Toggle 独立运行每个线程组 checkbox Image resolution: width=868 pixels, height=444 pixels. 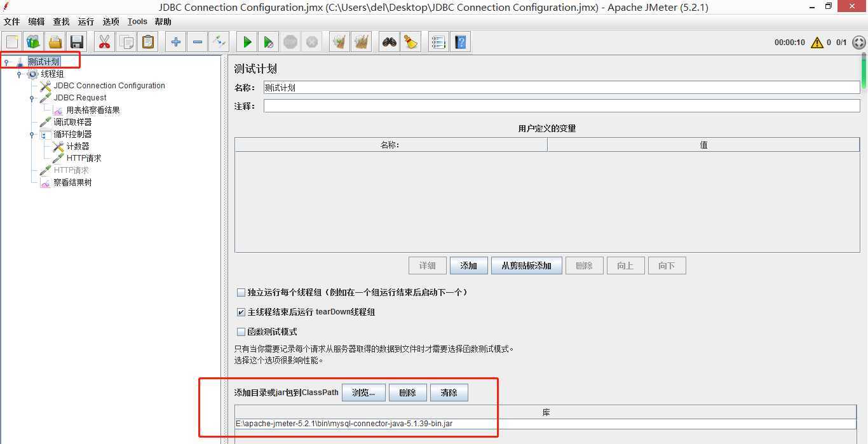point(241,293)
